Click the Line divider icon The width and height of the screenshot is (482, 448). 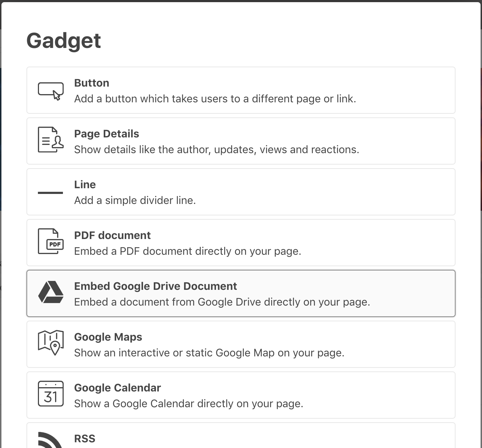[50, 193]
